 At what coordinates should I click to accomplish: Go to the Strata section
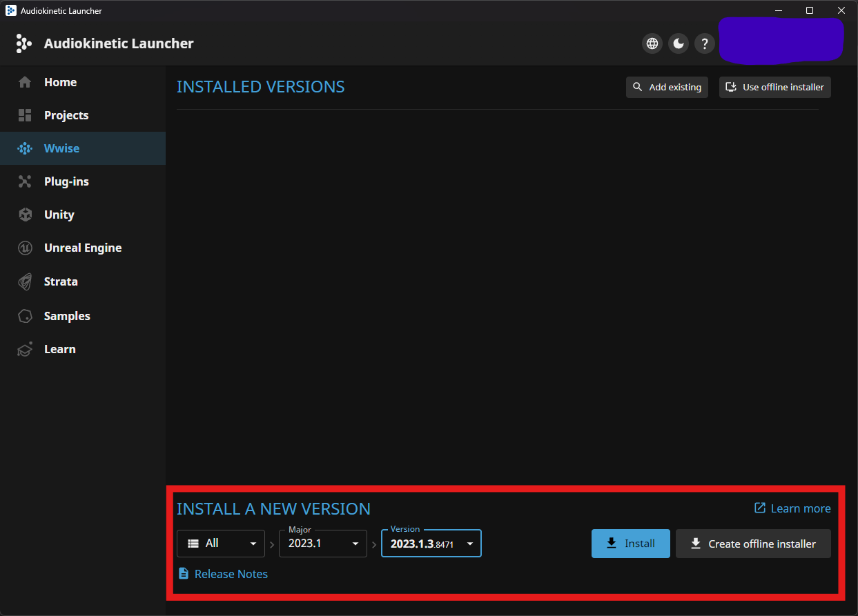[83, 281]
